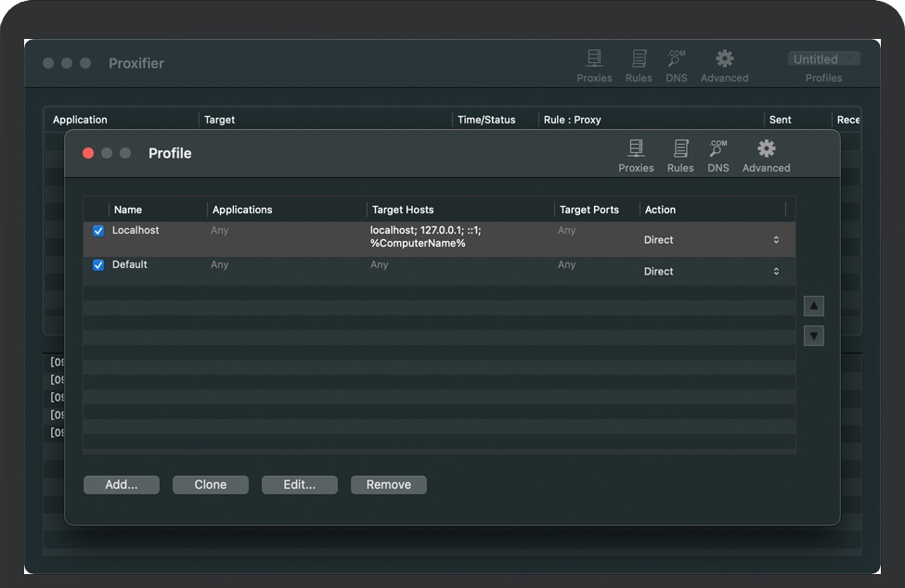The image size is (905, 588).
Task: Open DNS settings in the Profile dialog
Action: [718, 155]
